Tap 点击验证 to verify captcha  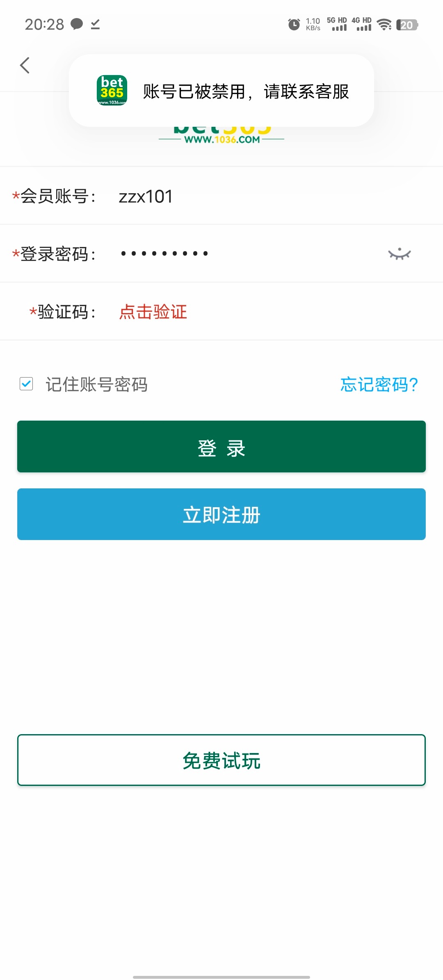click(153, 312)
